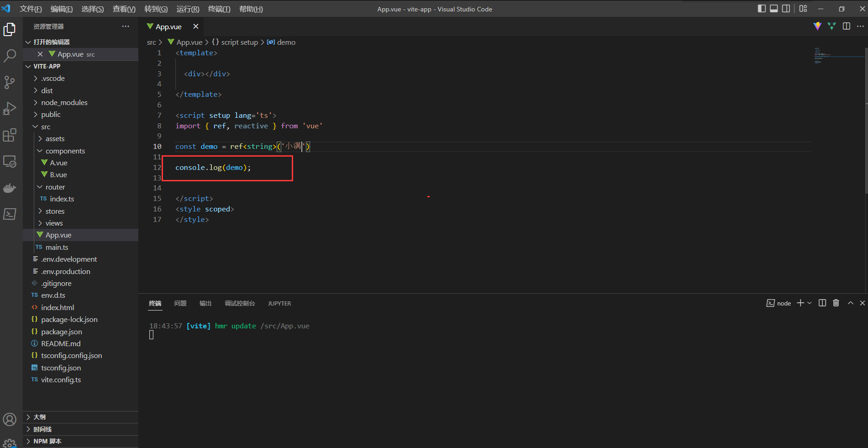Open the Docker view icon
868x448 pixels.
[10, 188]
